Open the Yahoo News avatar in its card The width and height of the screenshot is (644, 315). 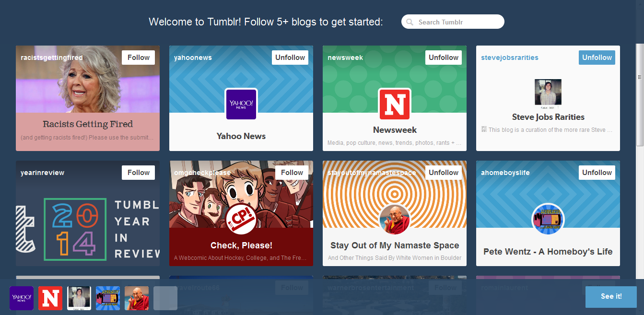pyautogui.click(x=241, y=104)
